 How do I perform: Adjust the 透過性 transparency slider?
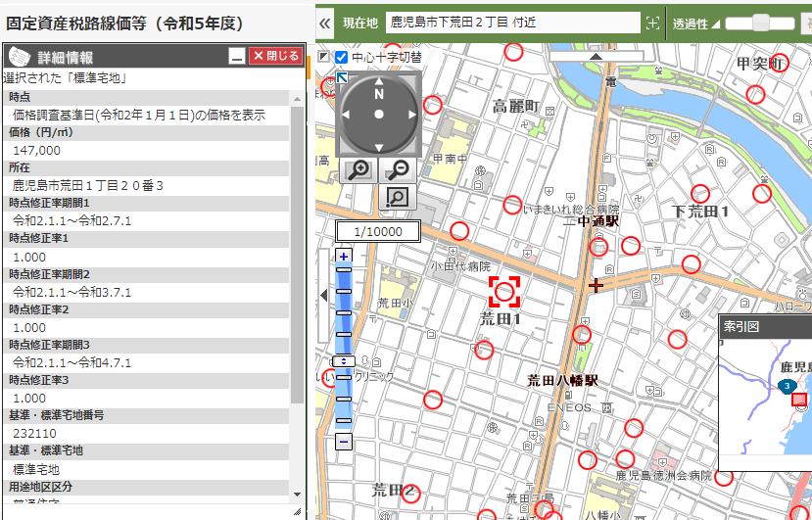[759, 23]
